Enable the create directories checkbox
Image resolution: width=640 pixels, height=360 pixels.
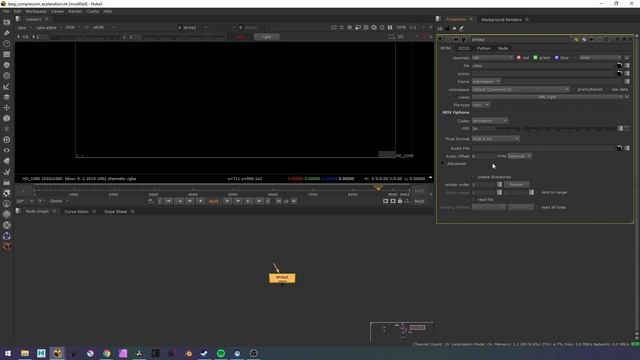(474, 177)
